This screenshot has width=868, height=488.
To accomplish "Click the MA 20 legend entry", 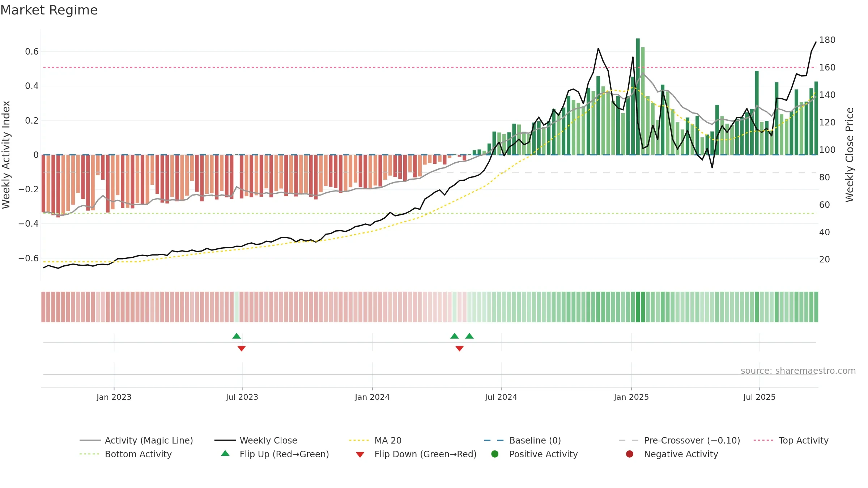I will click(375, 440).
